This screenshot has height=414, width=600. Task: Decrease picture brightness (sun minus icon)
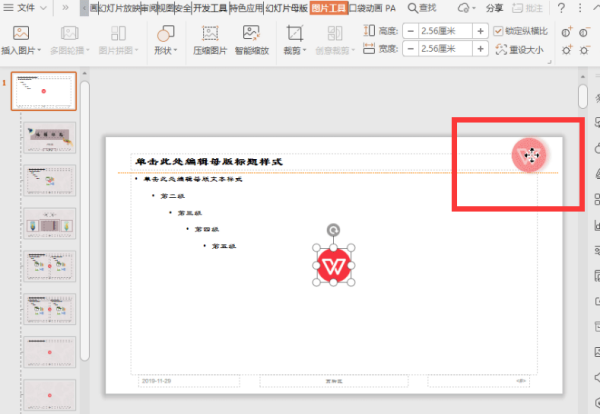(584, 50)
